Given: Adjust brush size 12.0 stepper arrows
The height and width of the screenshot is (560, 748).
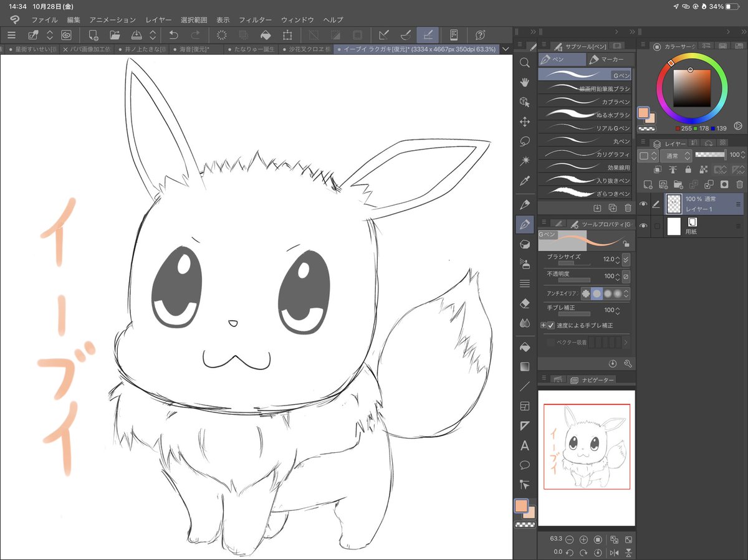Looking at the screenshot, I should click(617, 259).
